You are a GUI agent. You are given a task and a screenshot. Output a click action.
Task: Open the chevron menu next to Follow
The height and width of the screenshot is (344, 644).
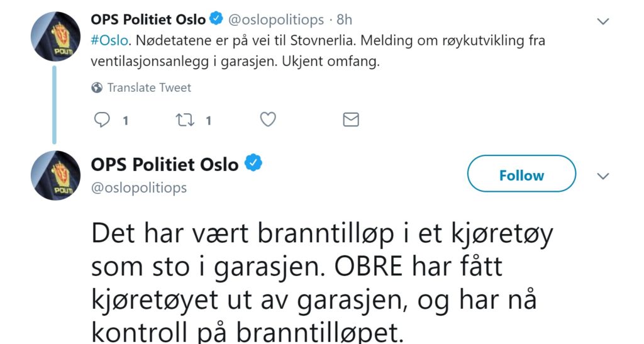[x=603, y=176]
